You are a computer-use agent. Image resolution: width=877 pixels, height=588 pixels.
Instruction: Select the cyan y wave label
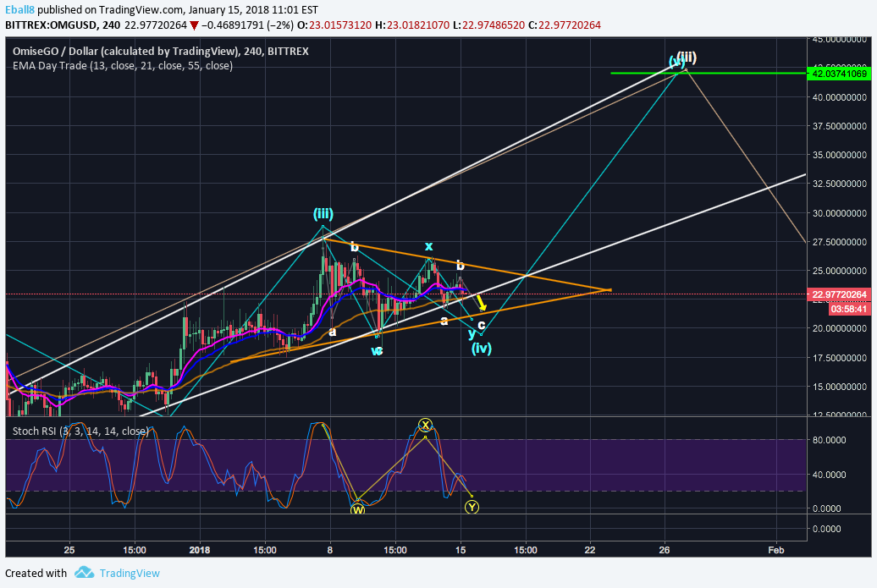[472, 333]
